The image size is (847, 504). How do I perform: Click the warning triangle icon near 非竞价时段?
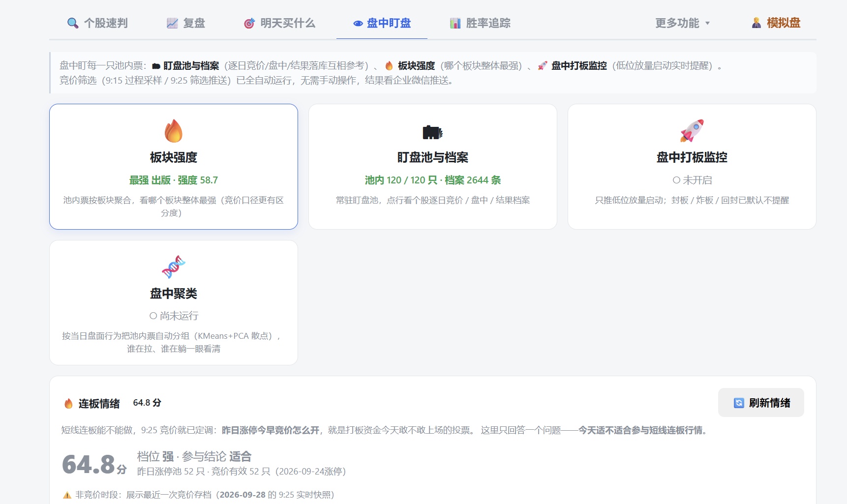click(67, 495)
